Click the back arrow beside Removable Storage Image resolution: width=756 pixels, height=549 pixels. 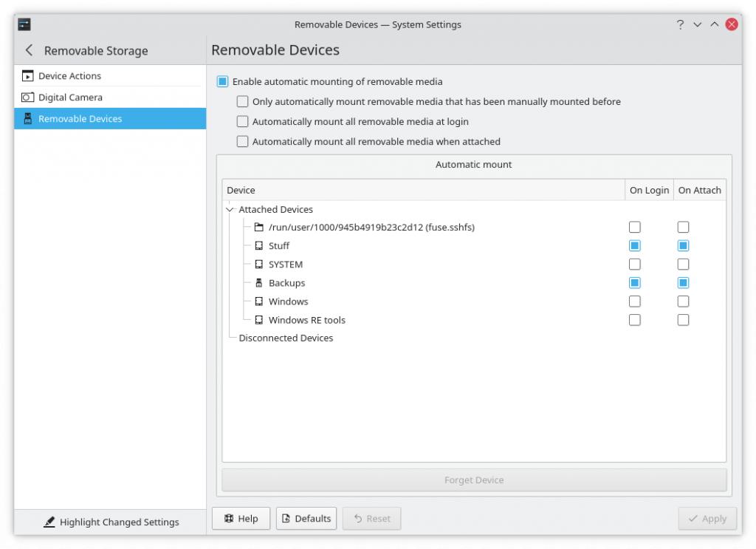point(29,50)
